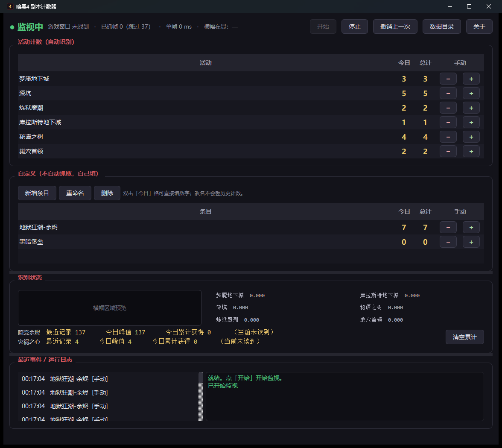This screenshot has width=502, height=448.
Task: Click 今日 value for 黑暗堡垒
Action: (x=404, y=242)
